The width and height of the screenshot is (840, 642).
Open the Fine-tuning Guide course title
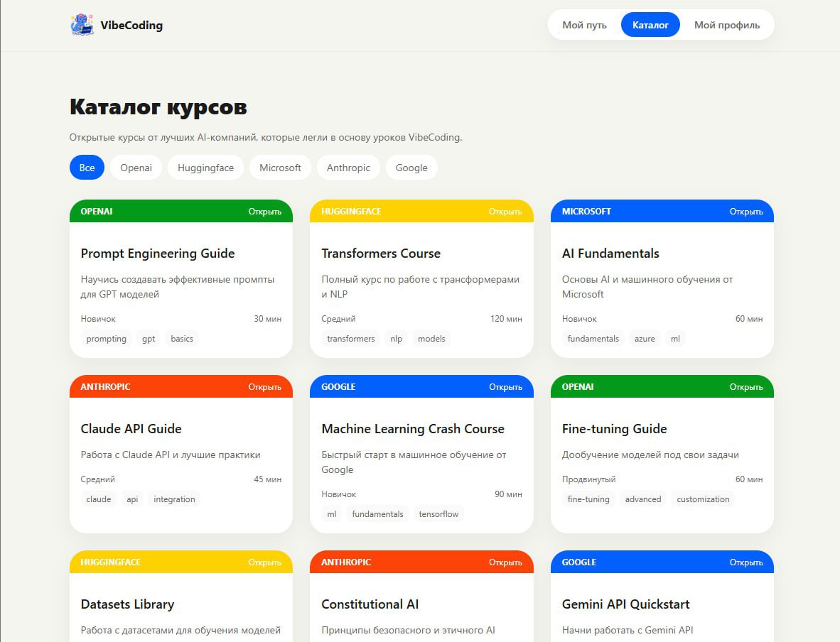pos(614,429)
